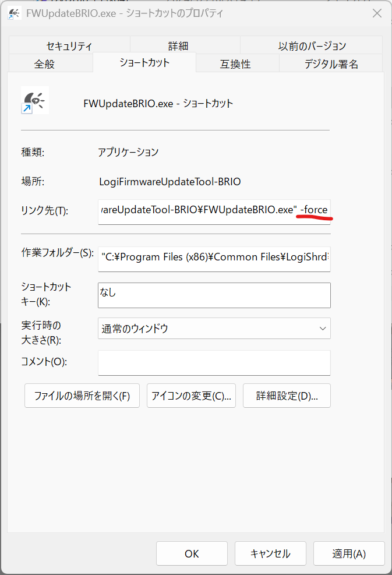This screenshot has width=392, height=575.
Task: Click アイコンの変更 button
Action: click(x=191, y=396)
